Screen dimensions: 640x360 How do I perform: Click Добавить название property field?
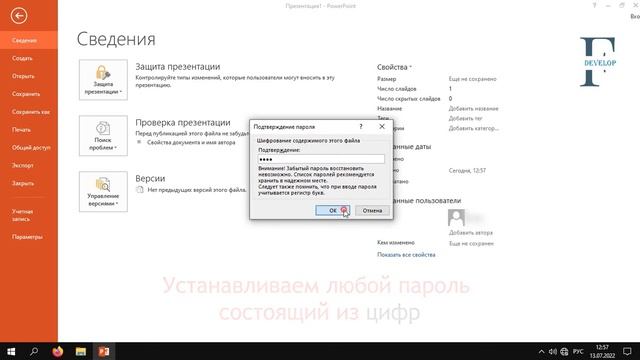pos(473,109)
